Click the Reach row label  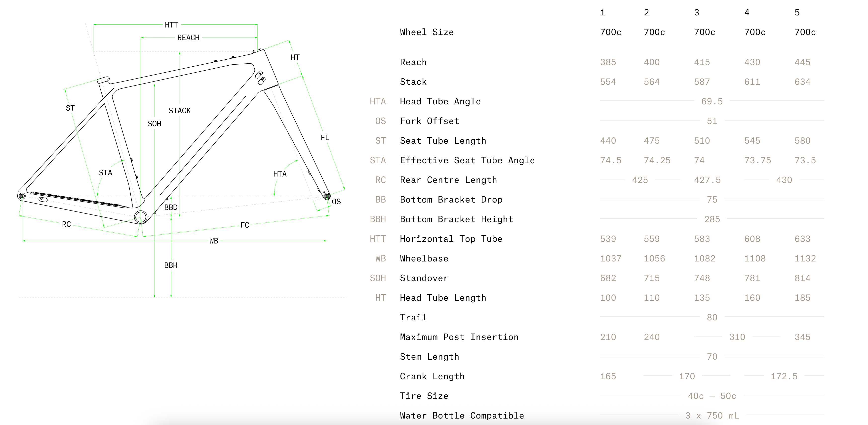(x=413, y=62)
